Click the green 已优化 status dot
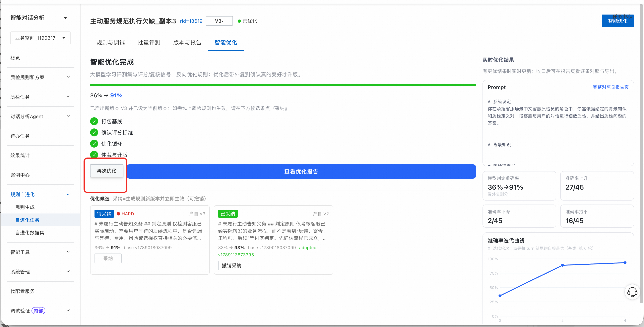Image resolution: width=644 pixels, height=327 pixels. (x=239, y=21)
